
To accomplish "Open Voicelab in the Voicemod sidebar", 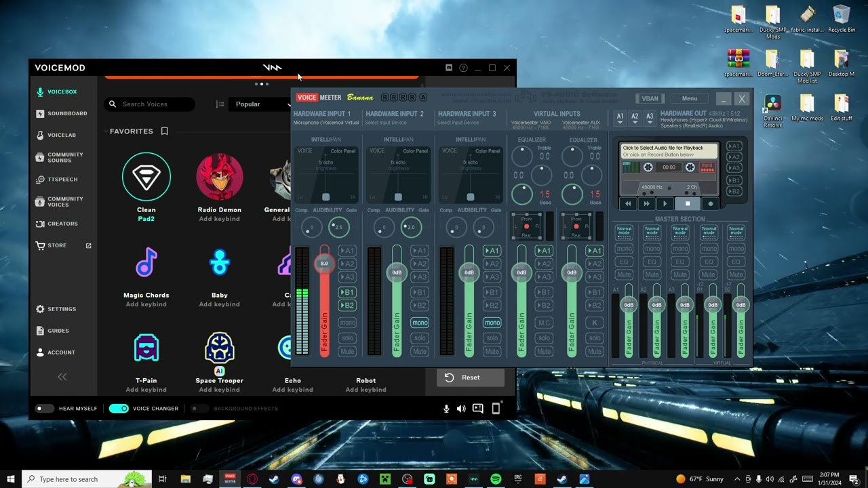I will [x=56, y=135].
